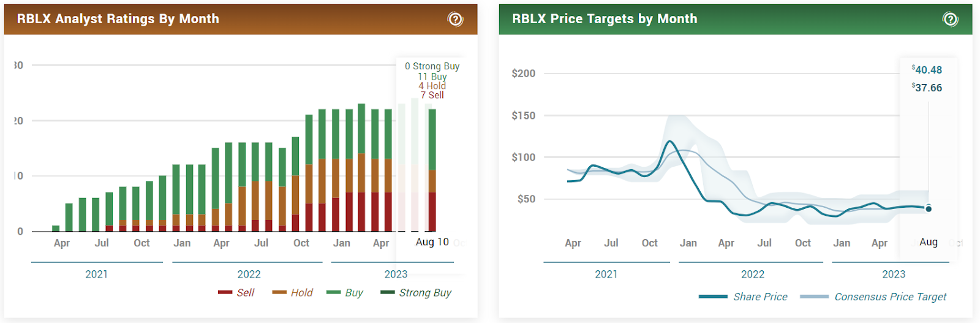This screenshot has width=980, height=323.
Task: Click the $50 axis label
Action: click(527, 199)
